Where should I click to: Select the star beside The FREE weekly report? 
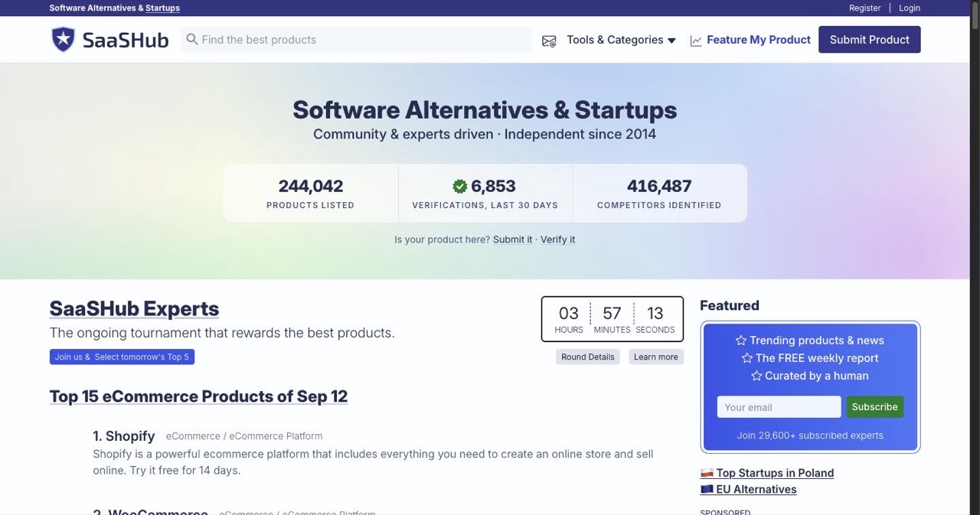point(746,358)
